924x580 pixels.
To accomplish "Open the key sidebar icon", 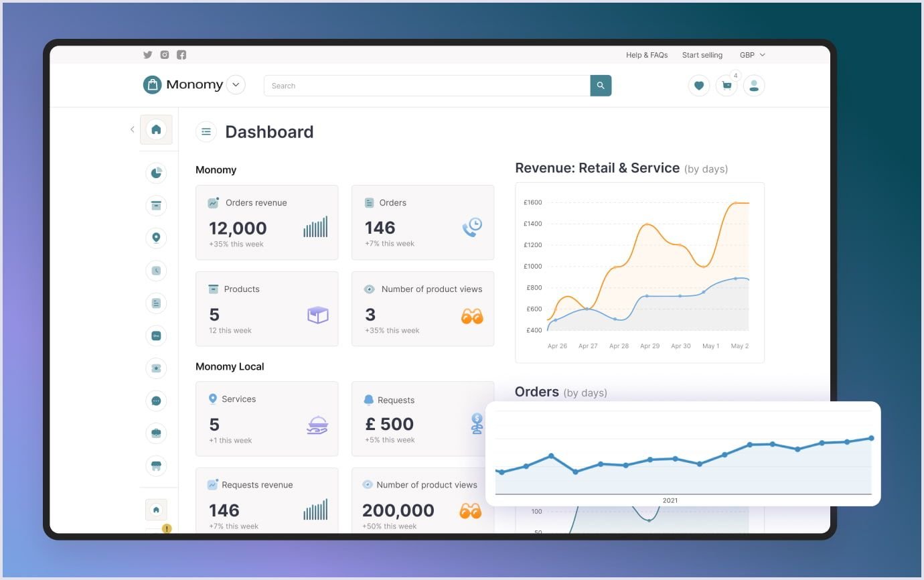I will [x=156, y=336].
